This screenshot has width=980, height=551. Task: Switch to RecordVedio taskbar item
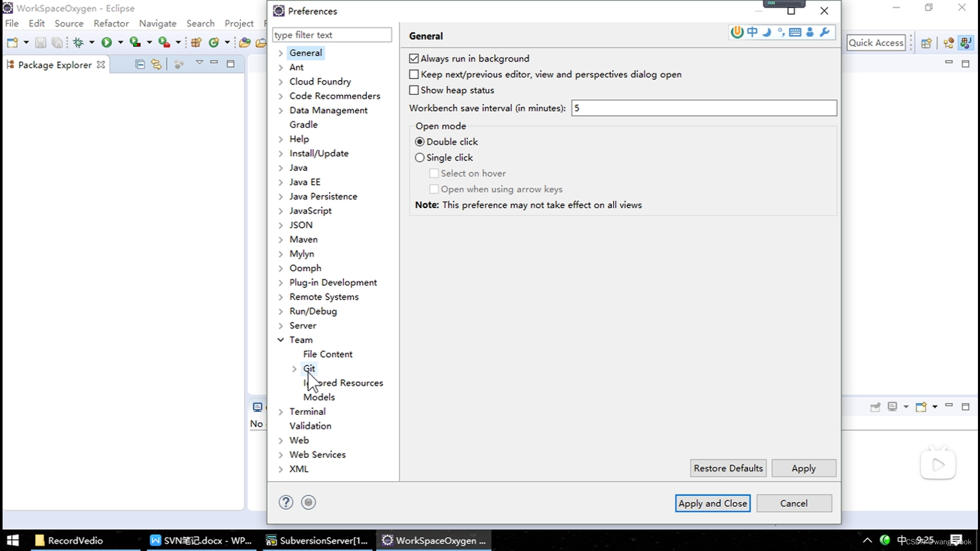pyautogui.click(x=85, y=540)
